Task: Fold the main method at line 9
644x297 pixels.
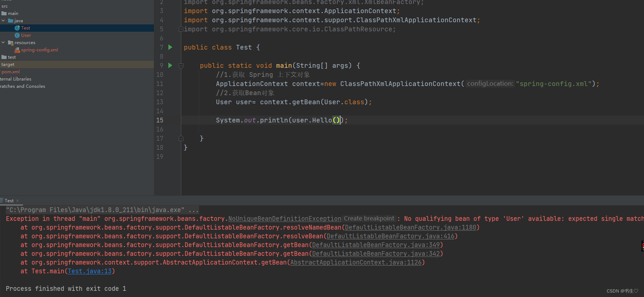Action: click(x=181, y=66)
